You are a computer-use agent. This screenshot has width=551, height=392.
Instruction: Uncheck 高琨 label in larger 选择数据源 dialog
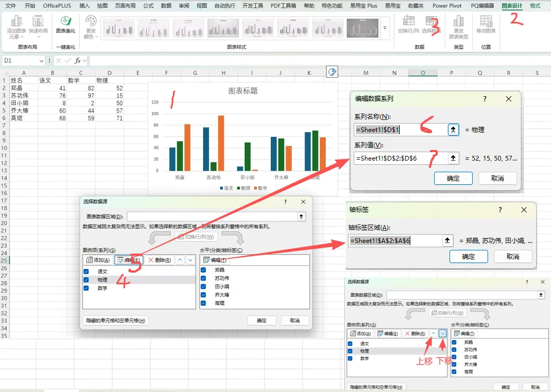(203, 303)
